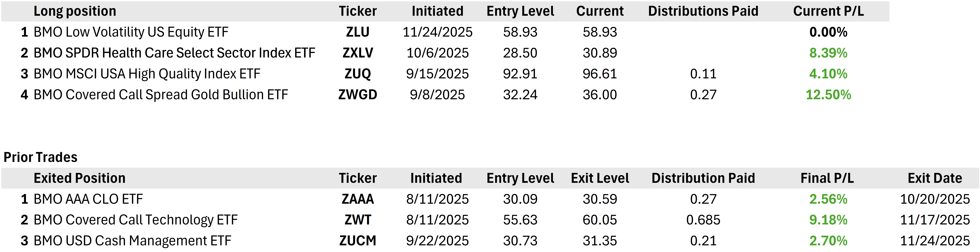Select the ZXLV ticker cell

pyautogui.click(x=358, y=53)
